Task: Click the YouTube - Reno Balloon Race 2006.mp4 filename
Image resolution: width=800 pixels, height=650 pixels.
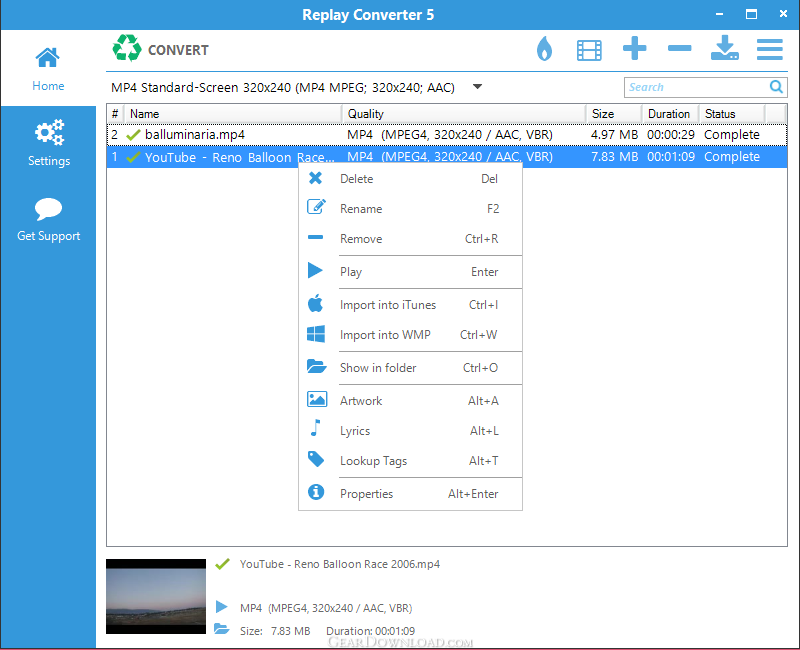Action: (x=340, y=564)
